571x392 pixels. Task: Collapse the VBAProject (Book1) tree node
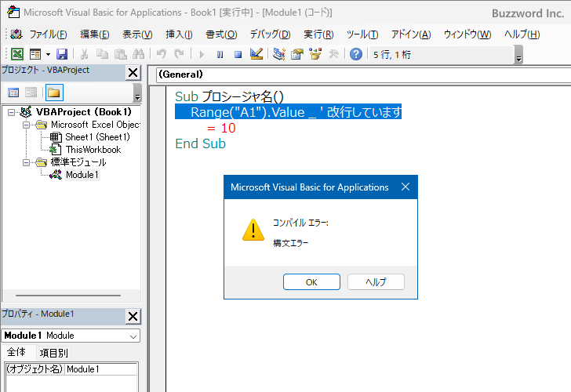coord(11,112)
